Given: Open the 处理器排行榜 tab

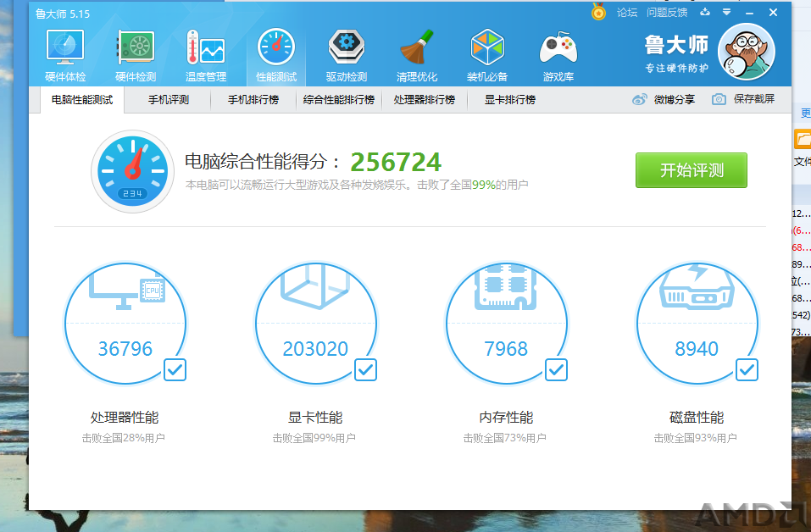Looking at the screenshot, I should pyautogui.click(x=425, y=100).
